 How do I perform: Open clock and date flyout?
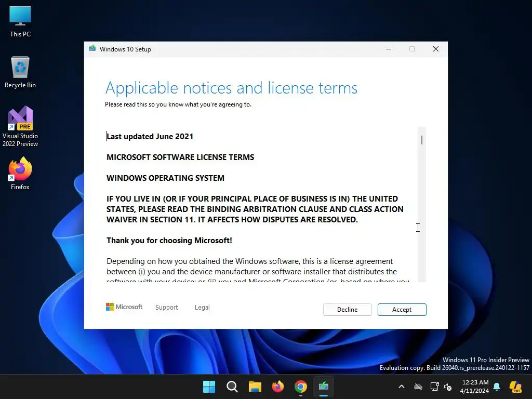[474, 387]
